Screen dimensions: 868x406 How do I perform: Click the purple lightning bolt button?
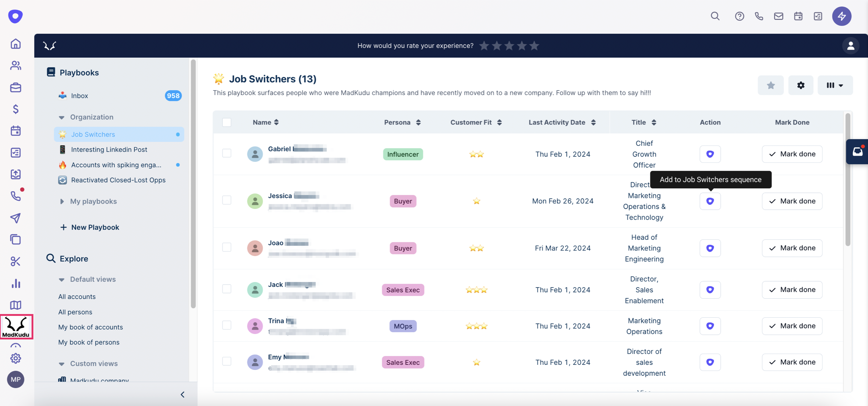pos(842,16)
